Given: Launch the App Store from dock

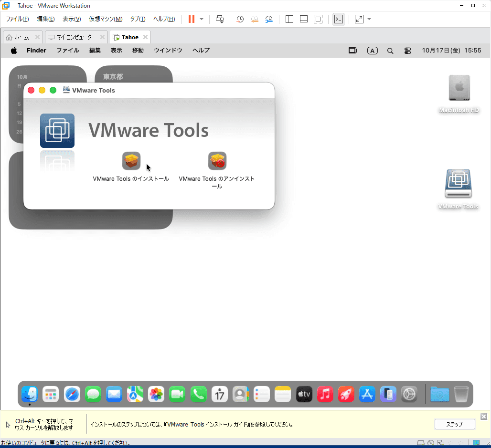Looking at the screenshot, I should (x=367, y=394).
